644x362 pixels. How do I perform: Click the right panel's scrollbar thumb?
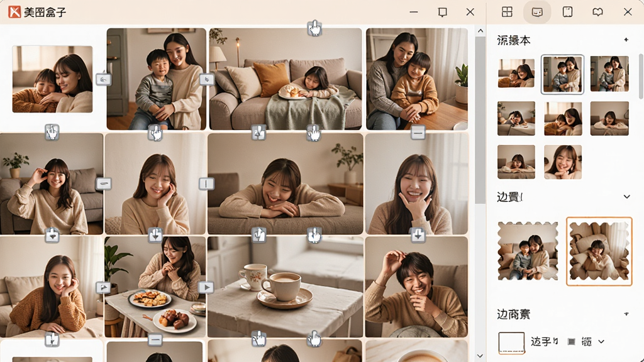pyautogui.click(x=641, y=76)
